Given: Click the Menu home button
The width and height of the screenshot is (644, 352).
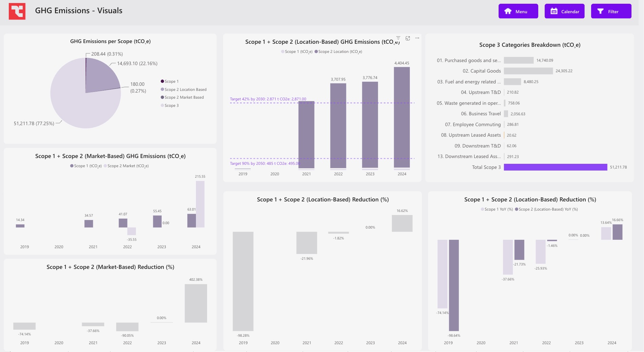Looking at the screenshot, I should (x=518, y=11).
